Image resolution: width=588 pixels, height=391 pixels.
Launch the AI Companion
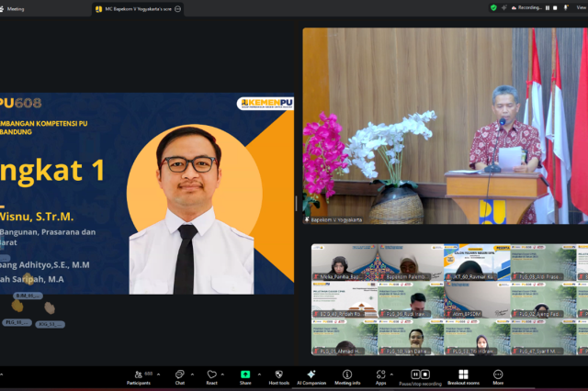[x=311, y=375]
